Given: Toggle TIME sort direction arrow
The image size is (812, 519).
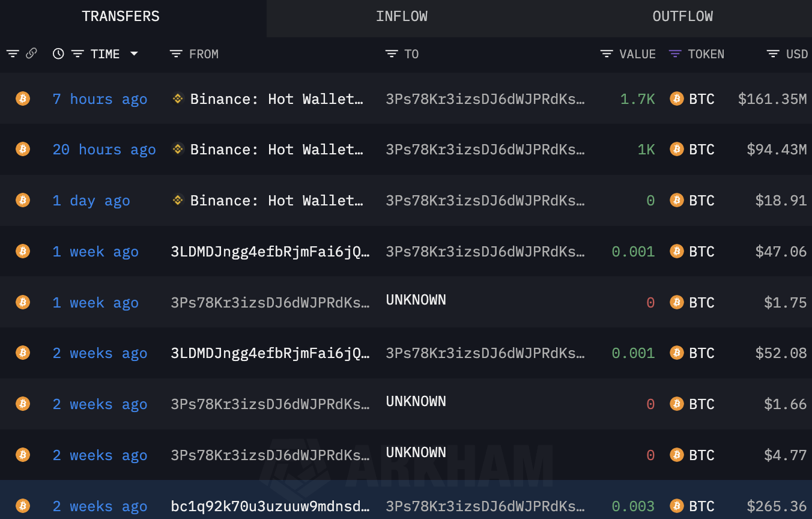Looking at the screenshot, I should pos(134,54).
